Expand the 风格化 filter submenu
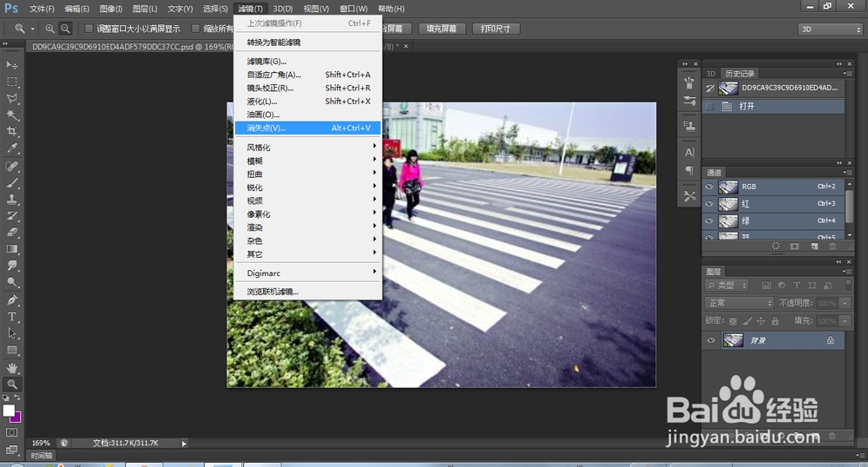Image resolution: width=868 pixels, height=467 pixels. [x=308, y=148]
